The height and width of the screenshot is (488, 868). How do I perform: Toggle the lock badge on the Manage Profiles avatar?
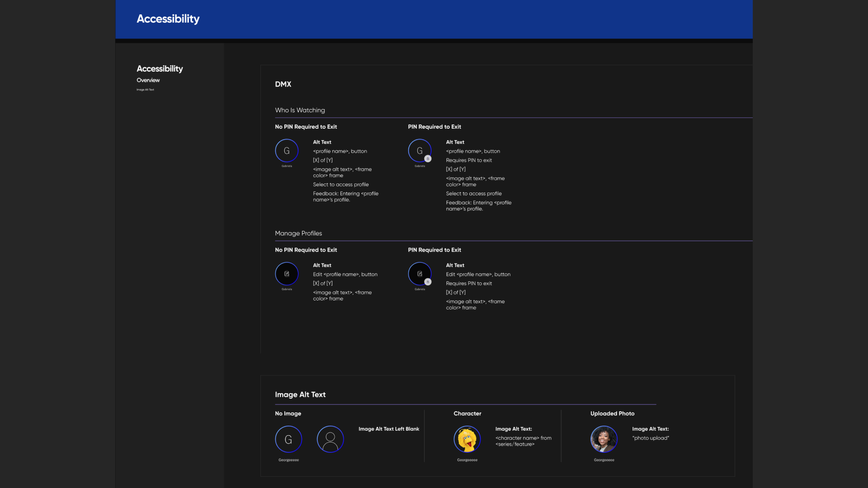coord(428,282)
